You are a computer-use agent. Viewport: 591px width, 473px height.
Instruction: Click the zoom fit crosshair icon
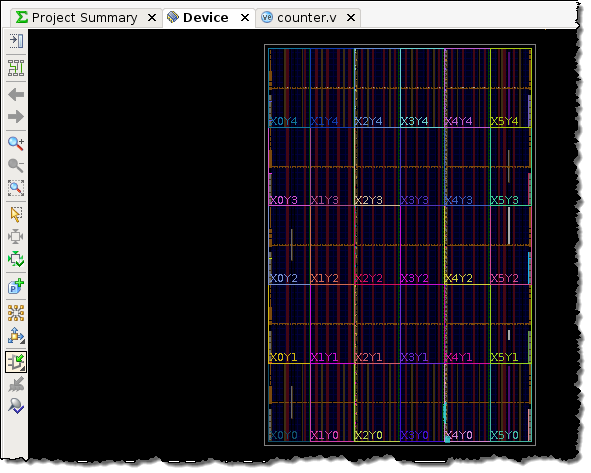click(16, 237)
